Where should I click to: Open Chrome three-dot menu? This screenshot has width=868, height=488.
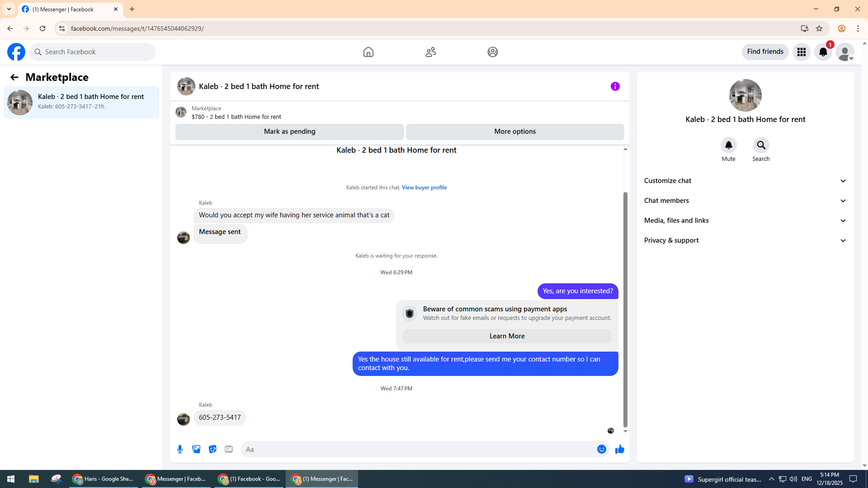point(858,28)
